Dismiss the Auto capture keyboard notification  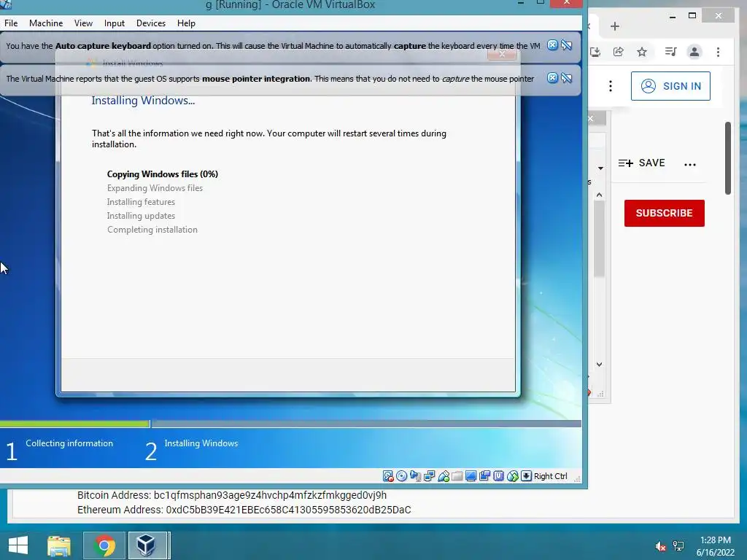pos(552,45)
